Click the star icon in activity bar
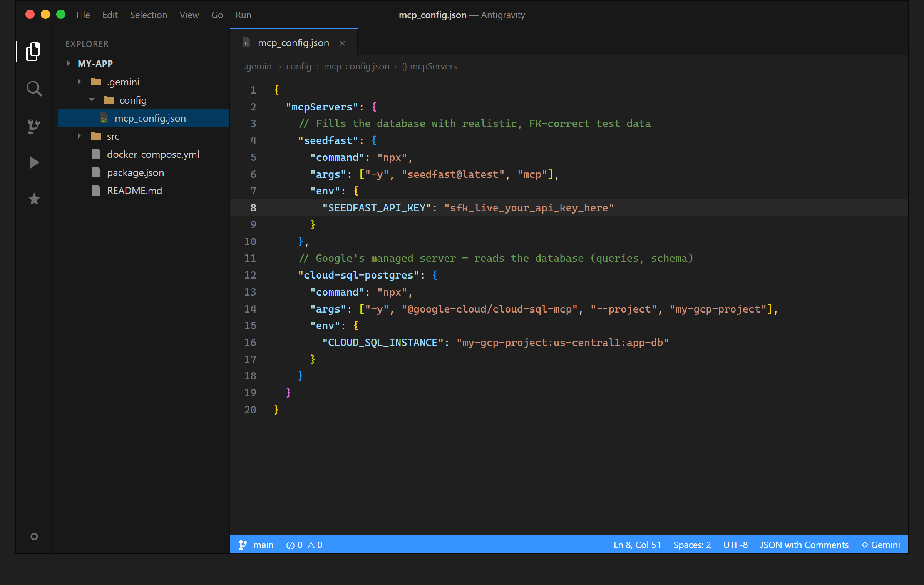The height and width of the screenshot is (585, 924). click(34, 199)
